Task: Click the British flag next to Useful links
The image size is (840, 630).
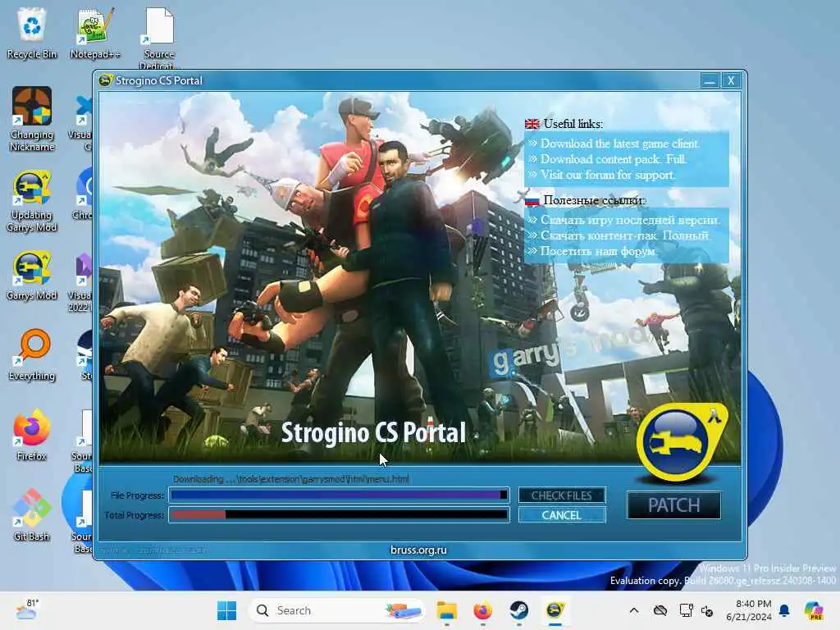Action: pos(532,125)
